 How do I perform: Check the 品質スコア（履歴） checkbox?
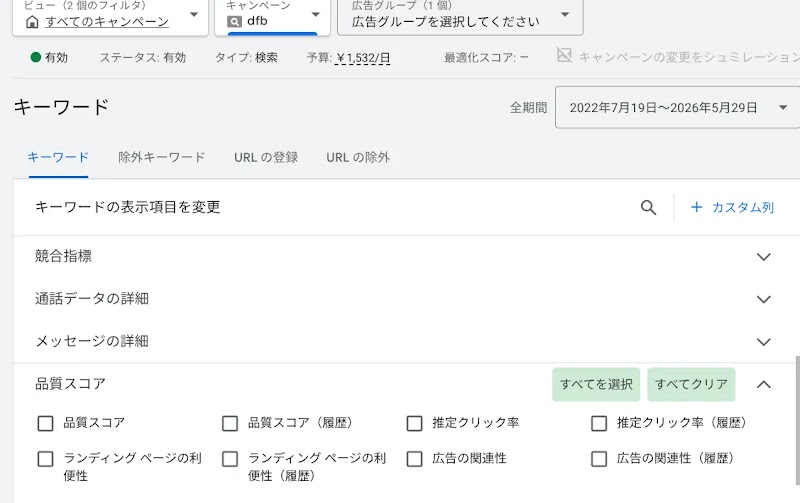click(x=230, y=423)
